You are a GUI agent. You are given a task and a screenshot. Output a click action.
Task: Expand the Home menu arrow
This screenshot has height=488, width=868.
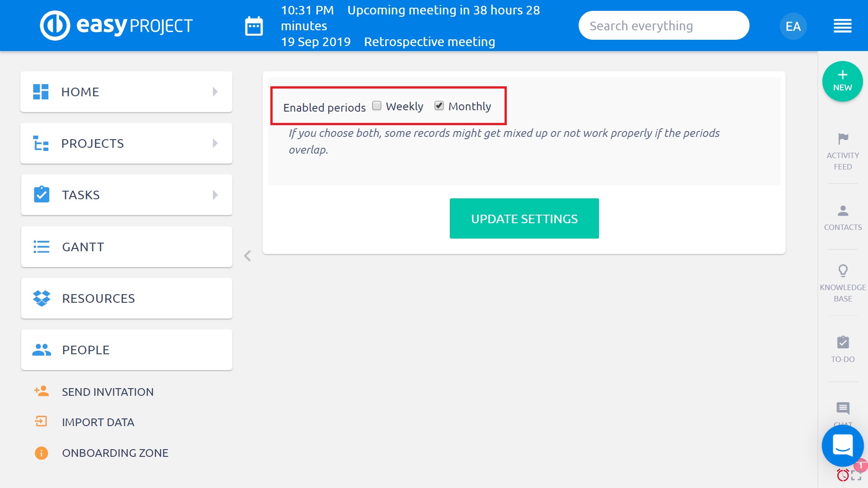click(215, 92)
